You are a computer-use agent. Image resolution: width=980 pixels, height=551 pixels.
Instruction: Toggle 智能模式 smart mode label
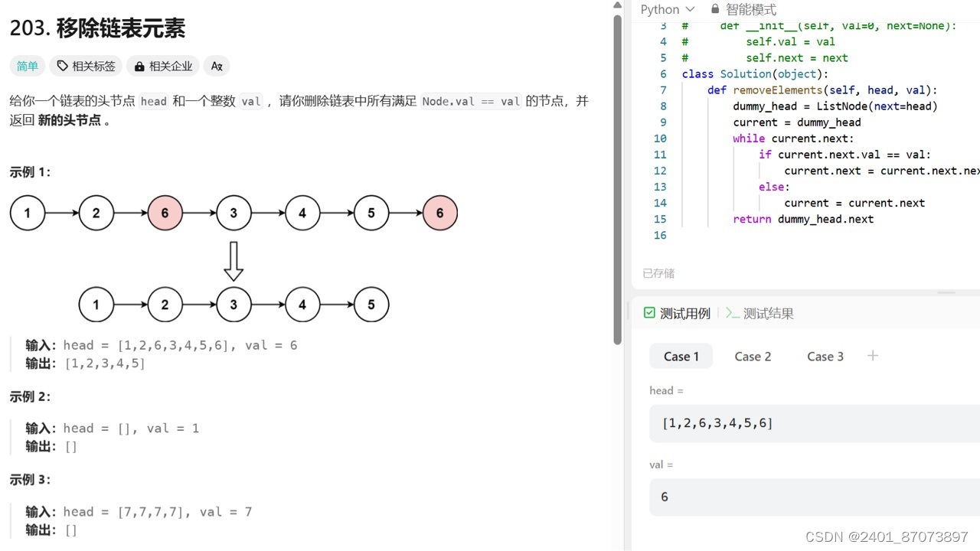[x=750, y=9]
